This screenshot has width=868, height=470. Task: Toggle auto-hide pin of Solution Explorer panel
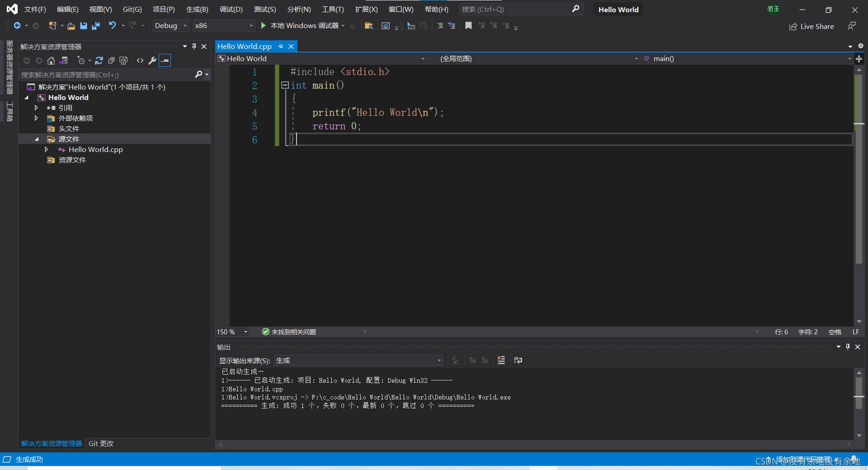pos(194,47)
